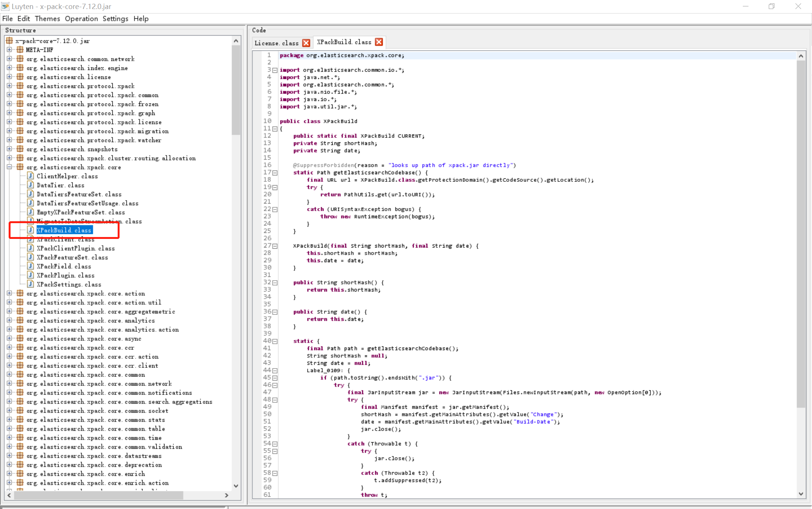Screen dimensions: 812x509
Task: Click org.elasticsearch.xpack.core.async package icon
Action: (x=20, y=338)
